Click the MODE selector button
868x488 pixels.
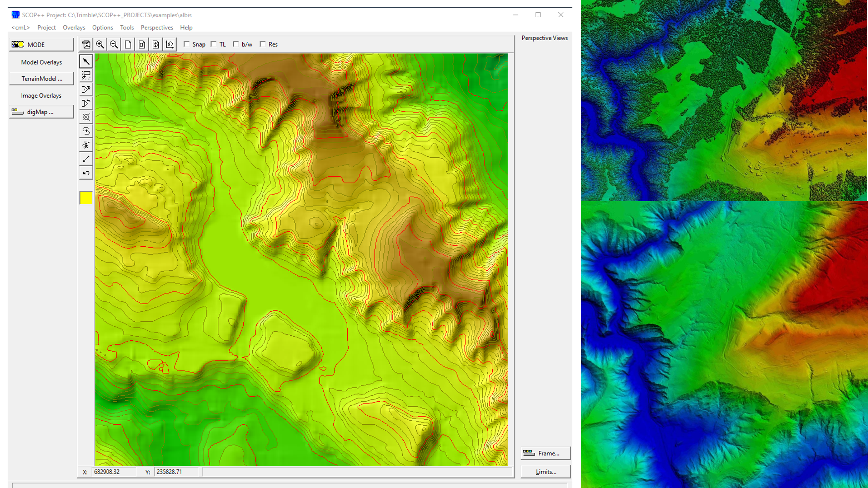click(x=41, y=45)
